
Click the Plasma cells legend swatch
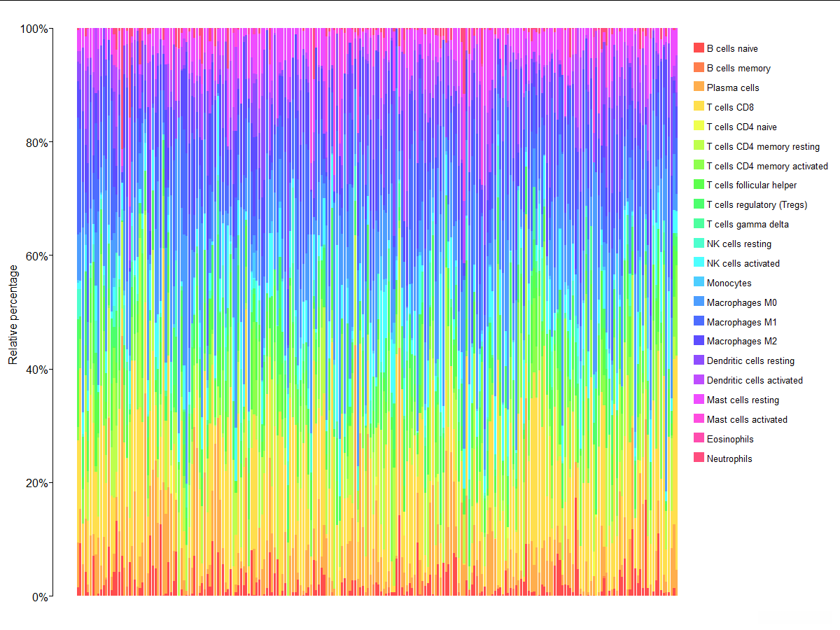[x=699, y=87]
